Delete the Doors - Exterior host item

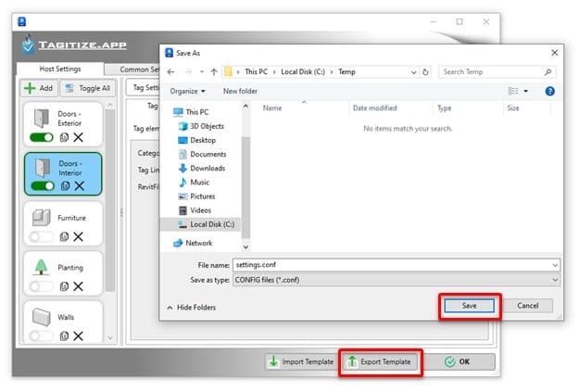tap(78, 137)
